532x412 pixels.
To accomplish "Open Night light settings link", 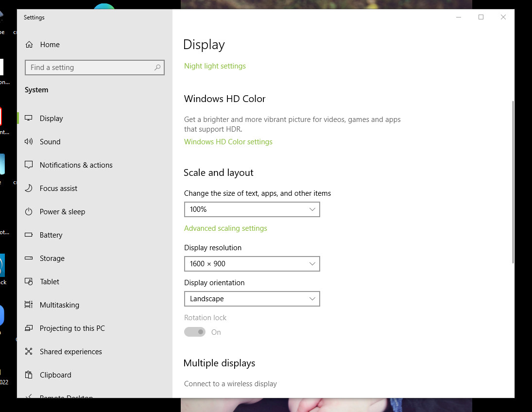I will click(x=215, y=66).
